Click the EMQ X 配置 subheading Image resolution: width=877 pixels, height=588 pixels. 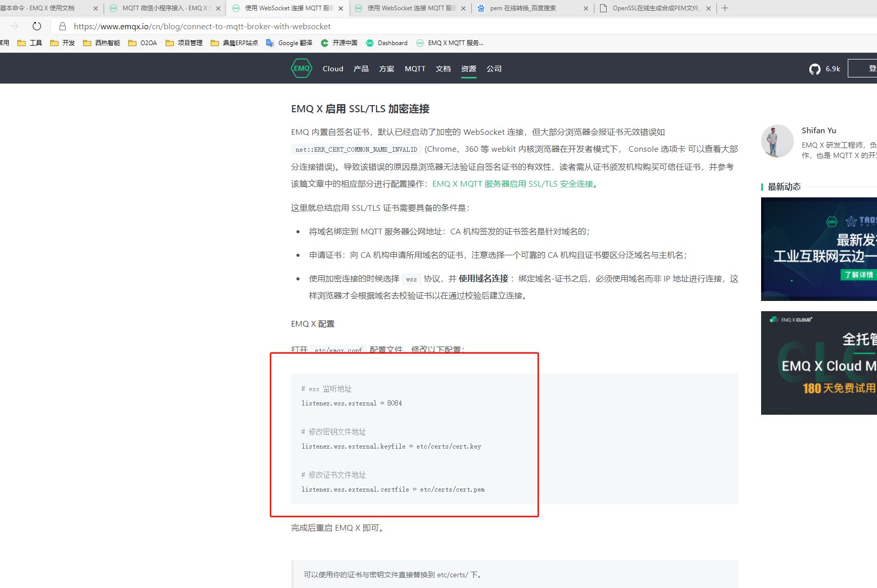click(x=313, y=323)
